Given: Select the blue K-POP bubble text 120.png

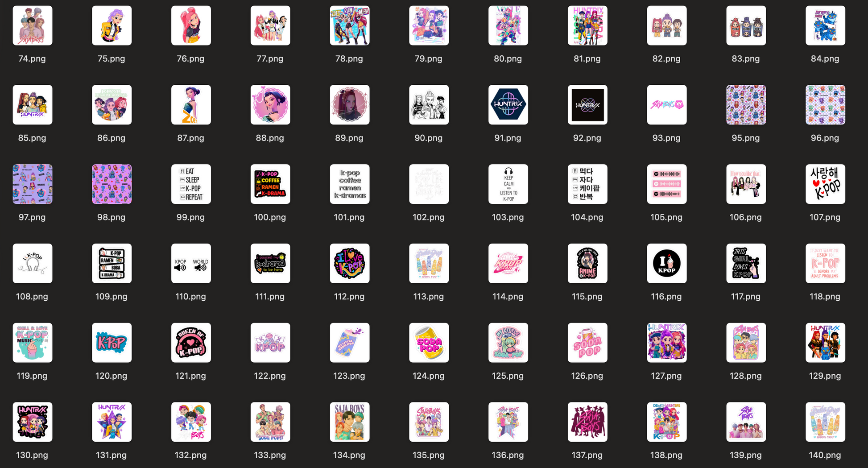Looking at the screenshot, I should coord(112,343).
